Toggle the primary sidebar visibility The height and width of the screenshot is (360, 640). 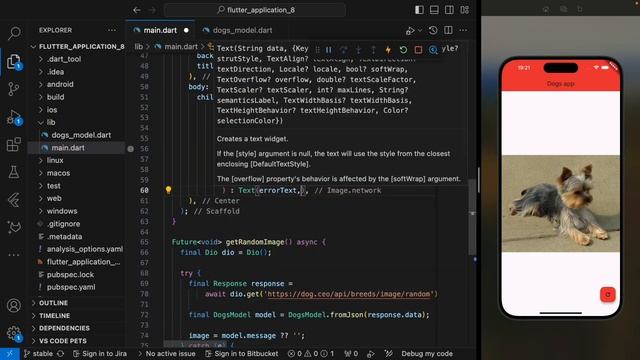pos(419,10)
